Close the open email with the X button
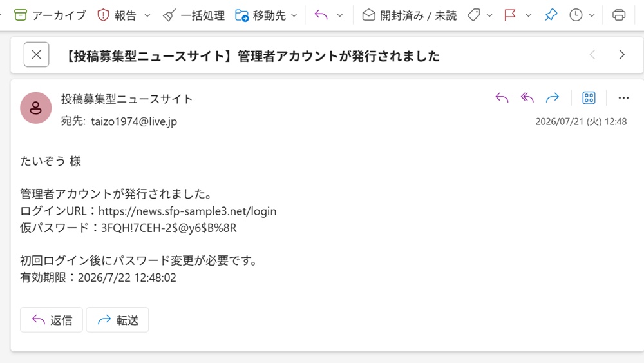Image resolution: width=644 pixels, height=363 pixels. pyautogui.click(x=37, y=54)
